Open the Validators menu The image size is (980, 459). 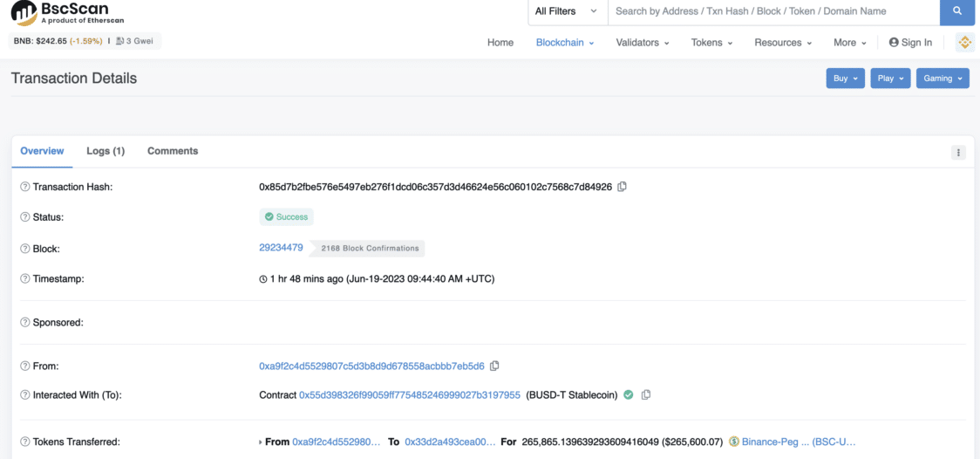(642, 43)
